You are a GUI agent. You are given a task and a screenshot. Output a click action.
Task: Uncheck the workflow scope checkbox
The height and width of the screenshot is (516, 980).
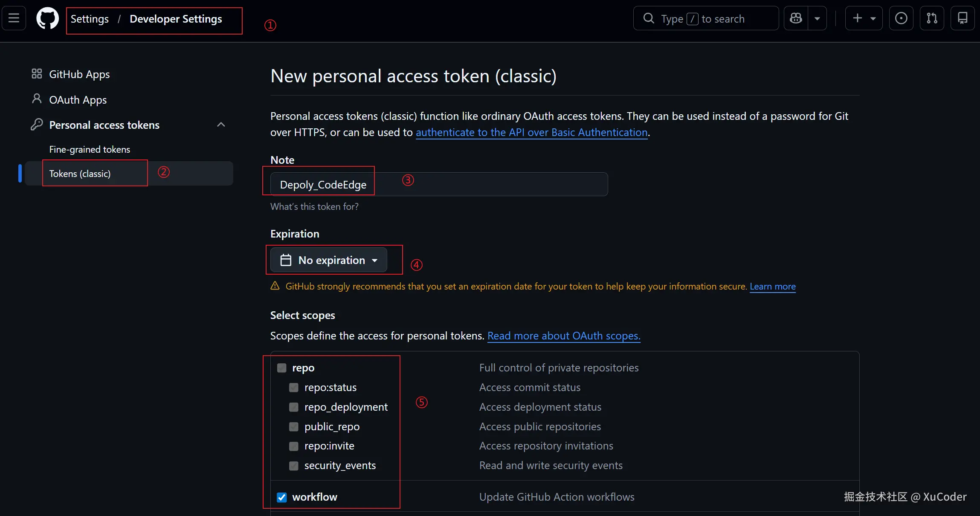click(x=282, y=497)
